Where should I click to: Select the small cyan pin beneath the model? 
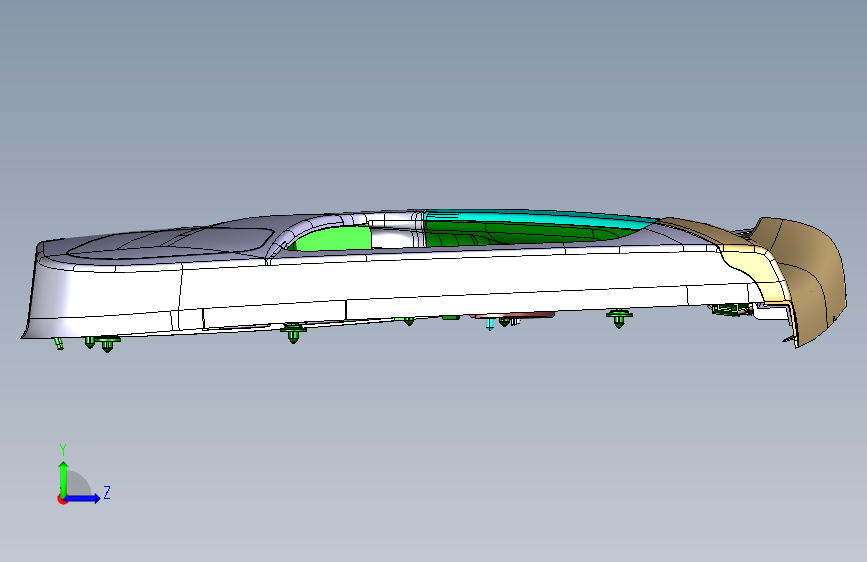click(x=489, y=324)
